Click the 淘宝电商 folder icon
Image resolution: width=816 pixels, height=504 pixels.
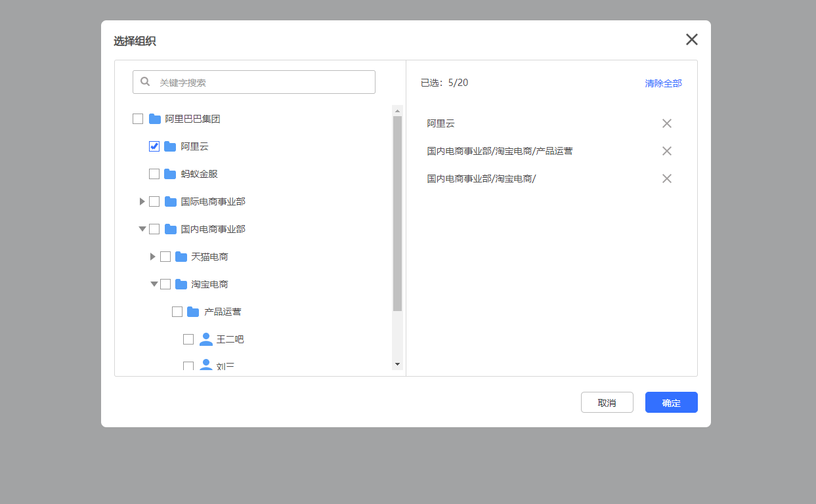tap(181, 284)
